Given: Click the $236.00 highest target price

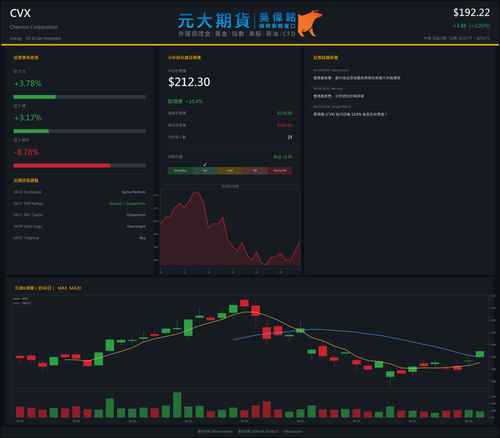Looking at the screenshot, I should point(285,113).
